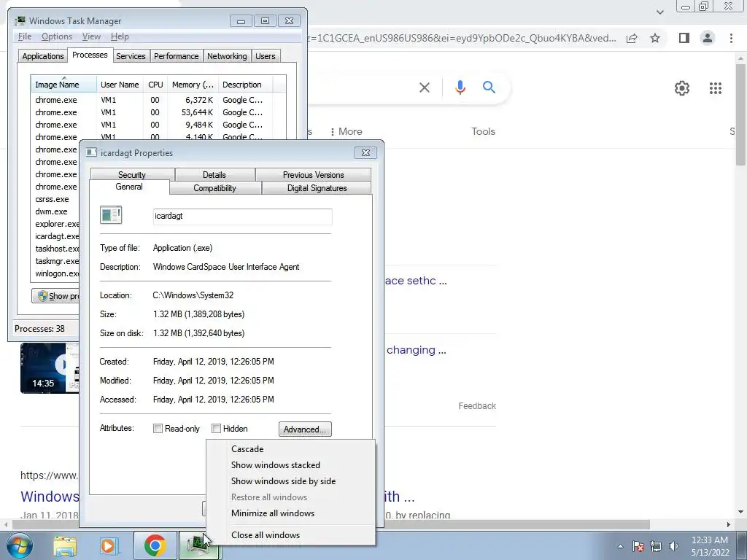Image resolution: width=747 pixels, height=560 pixels.
Task: Open Task Manager View menu
Action: 91,36
